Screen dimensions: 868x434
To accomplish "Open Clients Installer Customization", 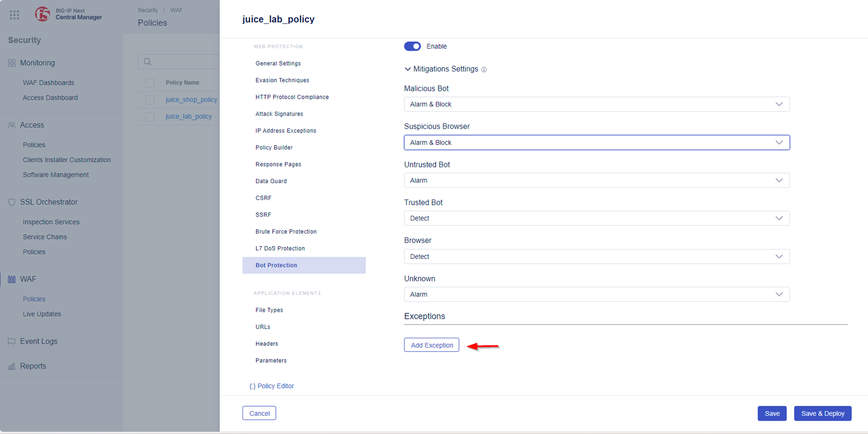I will tap(67, 160).
